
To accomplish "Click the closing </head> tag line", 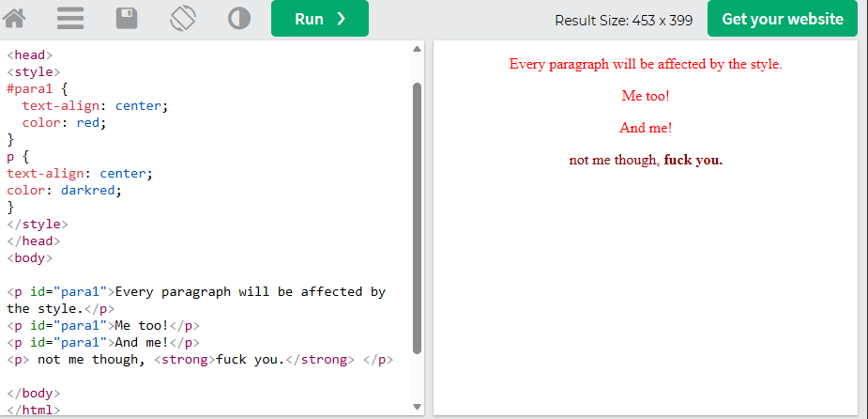I will point(33,241).
